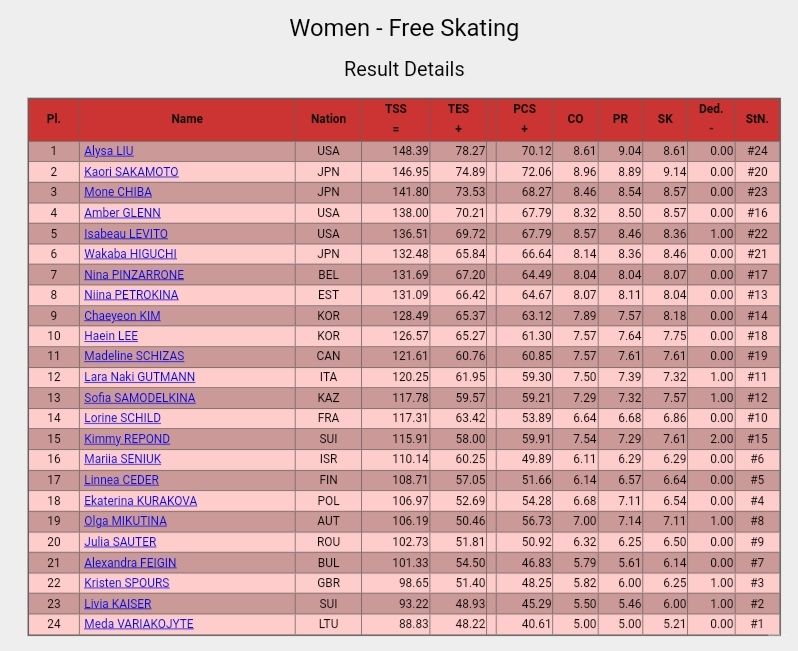
Task: Open Kimmy REPOND link
Action: 127,439
